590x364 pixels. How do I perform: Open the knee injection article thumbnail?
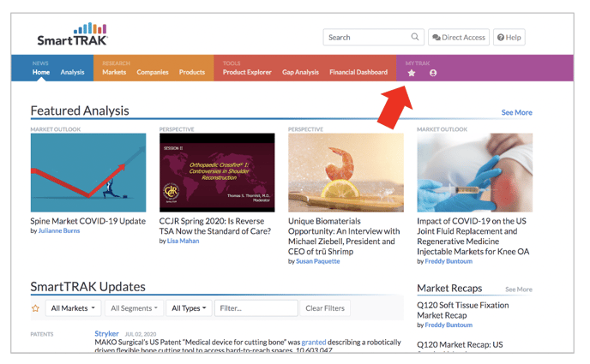474,172
